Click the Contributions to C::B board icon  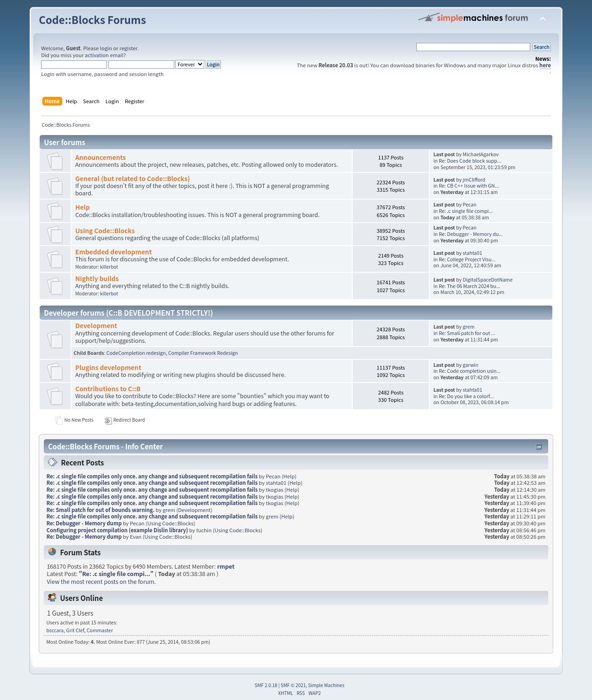(55, 396)
